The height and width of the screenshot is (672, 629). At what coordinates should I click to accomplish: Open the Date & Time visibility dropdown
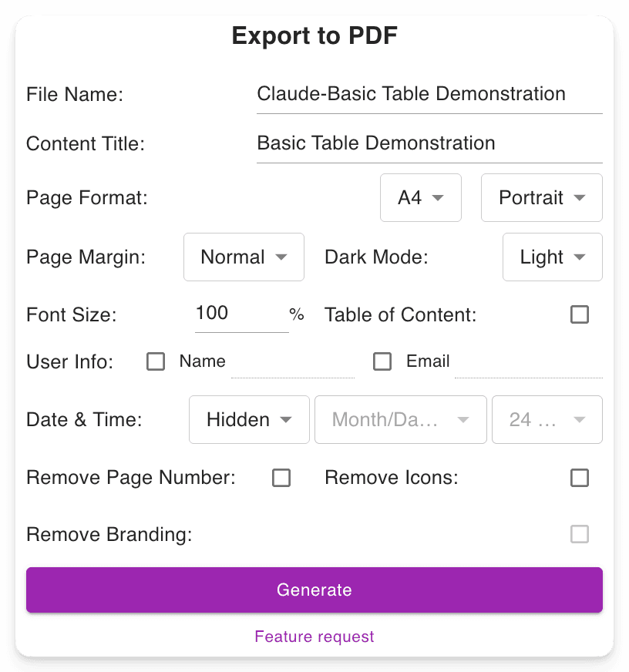pos(249,420)
